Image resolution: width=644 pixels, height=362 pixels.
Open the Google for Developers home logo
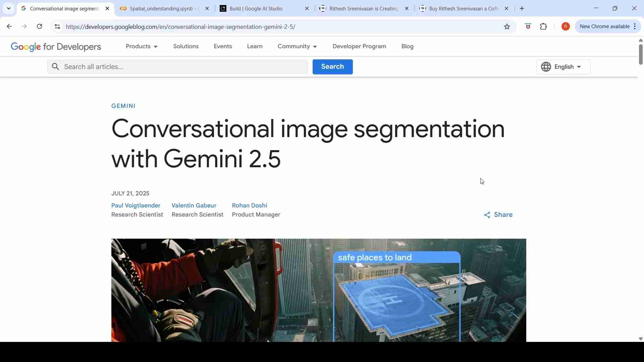pos(55,47)
